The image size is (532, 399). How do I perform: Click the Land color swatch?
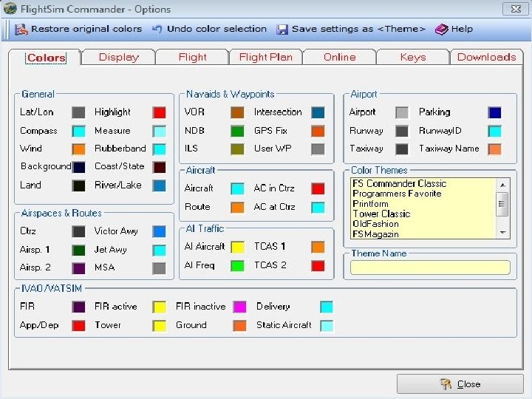tap(78, 185)
